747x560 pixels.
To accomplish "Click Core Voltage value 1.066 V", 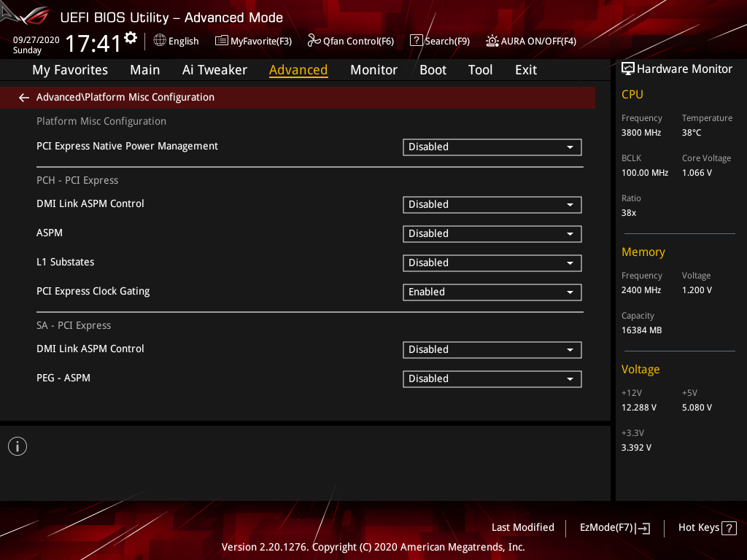I will coord(697,173).
